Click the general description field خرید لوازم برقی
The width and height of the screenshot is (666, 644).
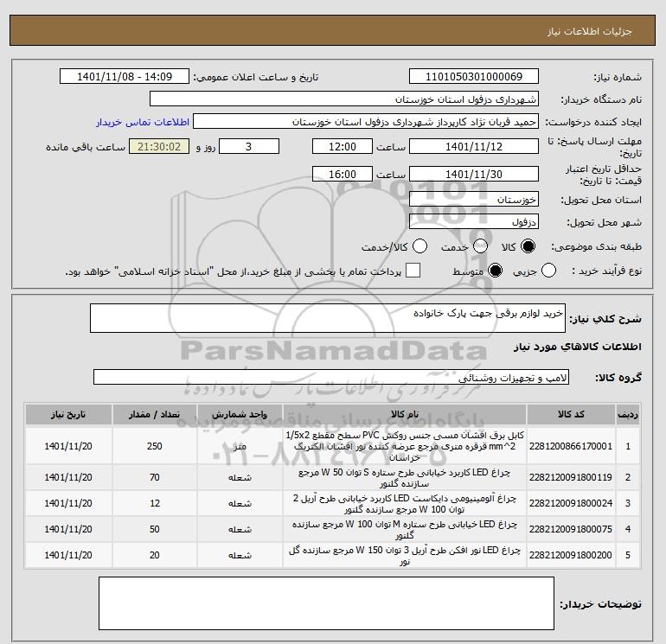pyautogui.click(x=328, y=318)
